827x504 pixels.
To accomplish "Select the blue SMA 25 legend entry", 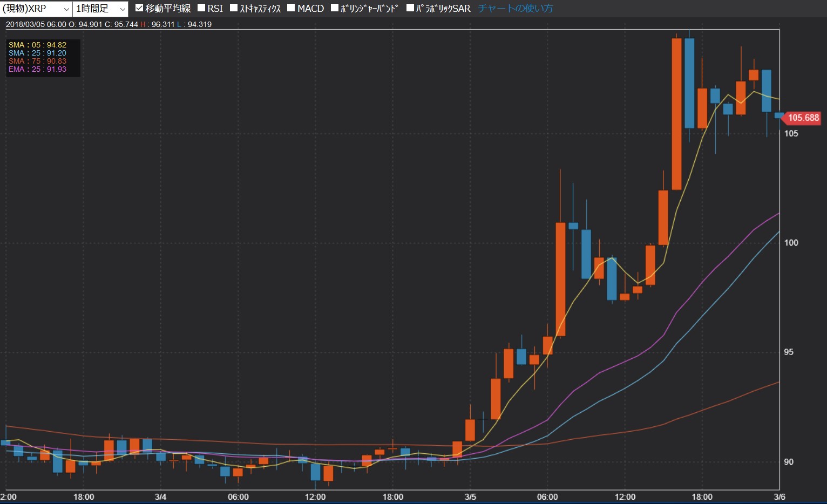I will pyautogui.click(x=37, y=53).
